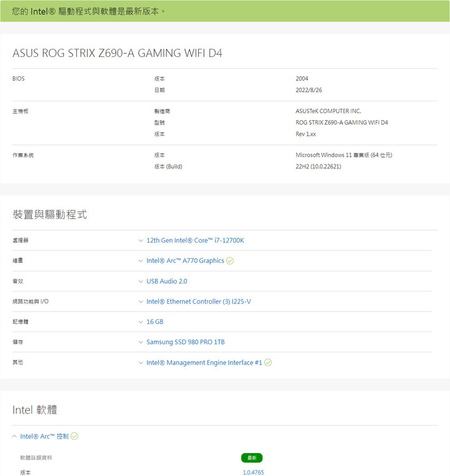Image resolution: width=450 pixels, height=476 pixels.
Task: Click the BIOS row label
Action: pos(19,79)
